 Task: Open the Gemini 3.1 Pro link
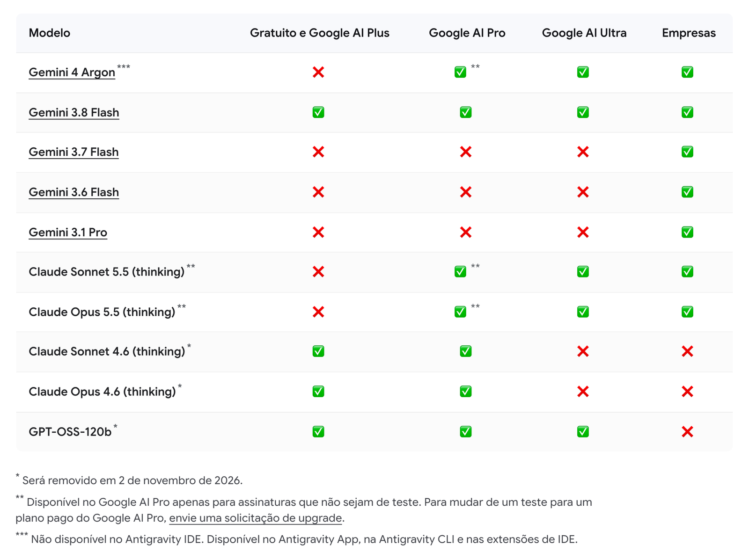(68, 233)
